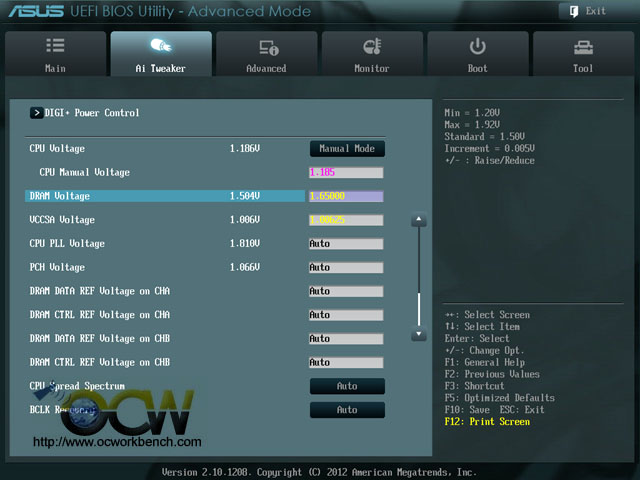Click the 'F10: Save ESC: Exit' hint
This screenshot has width=640, height=480.
(x=495, y=410)
